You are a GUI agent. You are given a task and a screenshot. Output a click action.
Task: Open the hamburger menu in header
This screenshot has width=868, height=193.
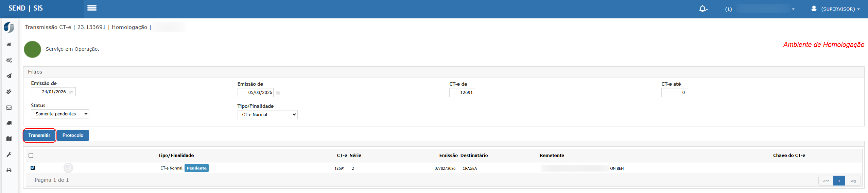pyautogui.click(x=92, y=8)
